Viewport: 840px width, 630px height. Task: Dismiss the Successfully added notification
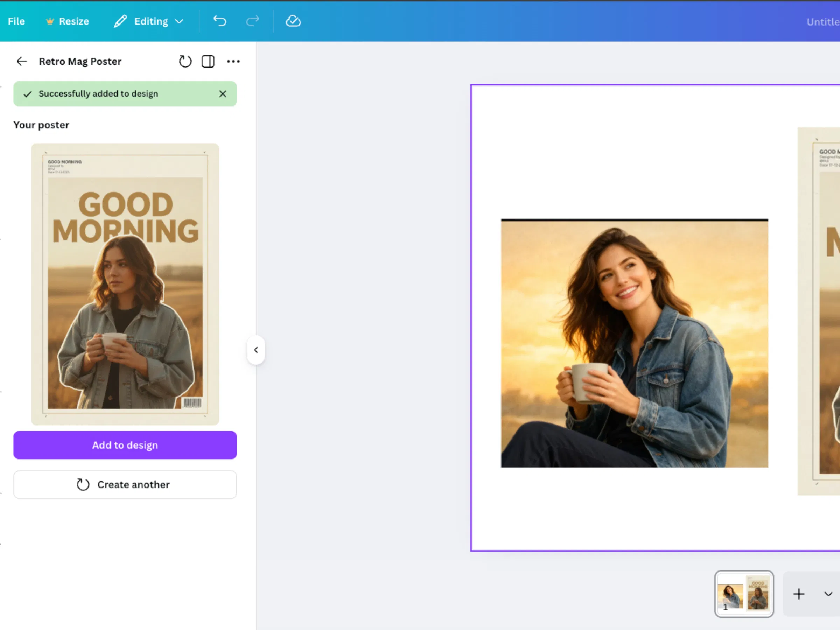coord(223,94)
